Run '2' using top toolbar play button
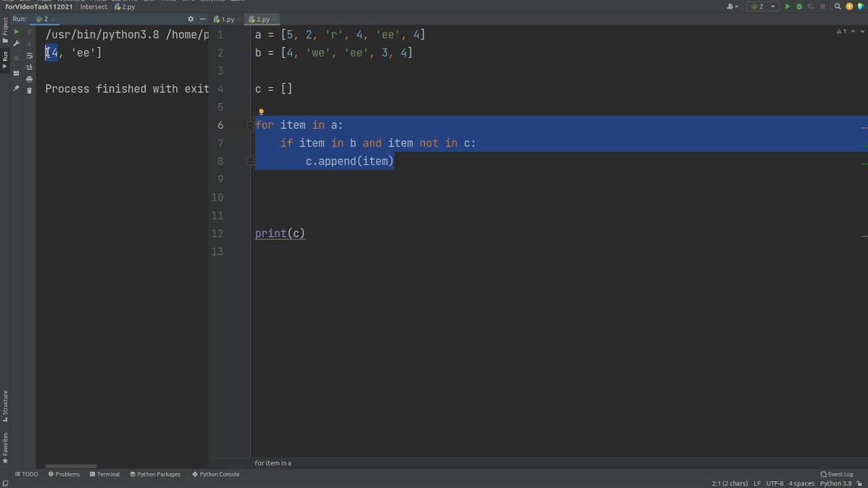The height and width of the screenshot is (488, 868). (x=787, y=6)
